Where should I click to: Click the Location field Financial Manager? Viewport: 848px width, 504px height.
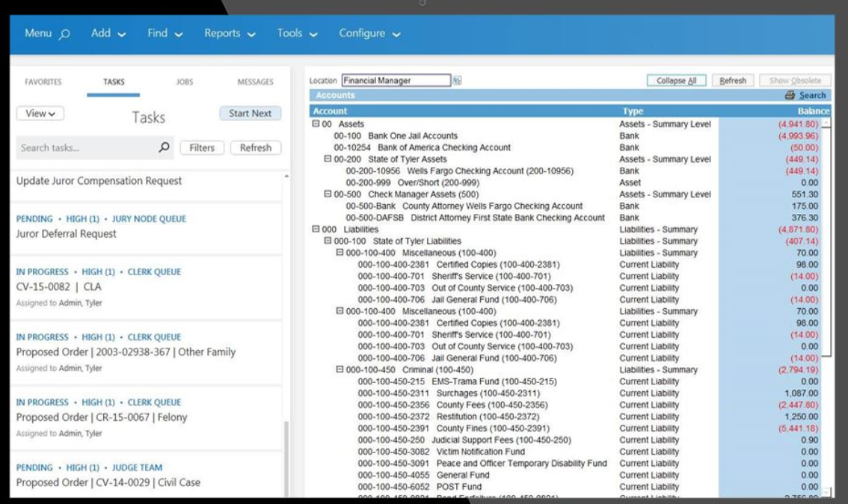click(x=396, y=81)
